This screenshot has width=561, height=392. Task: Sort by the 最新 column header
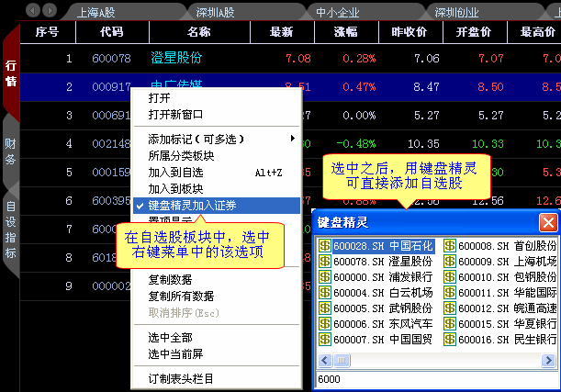click(281, 32)
